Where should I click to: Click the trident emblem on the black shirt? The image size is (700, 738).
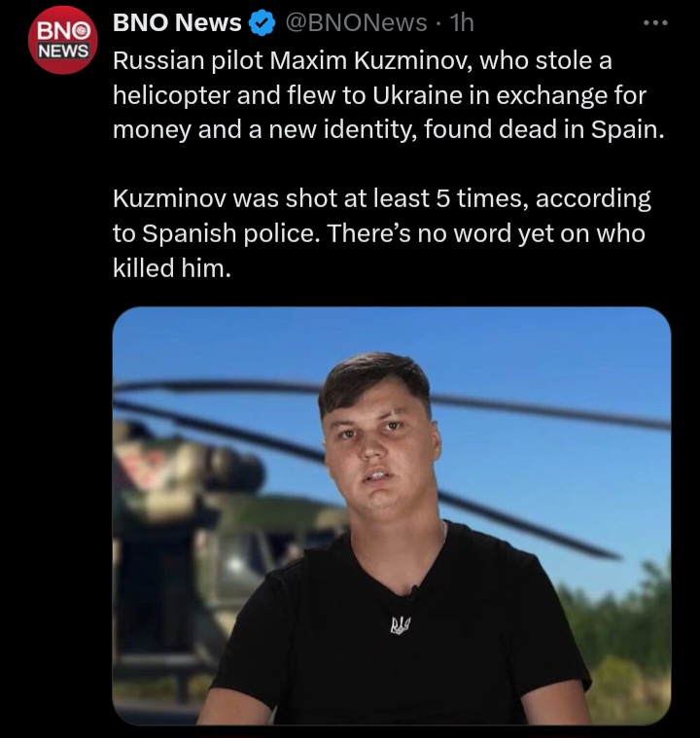(401, 626)
